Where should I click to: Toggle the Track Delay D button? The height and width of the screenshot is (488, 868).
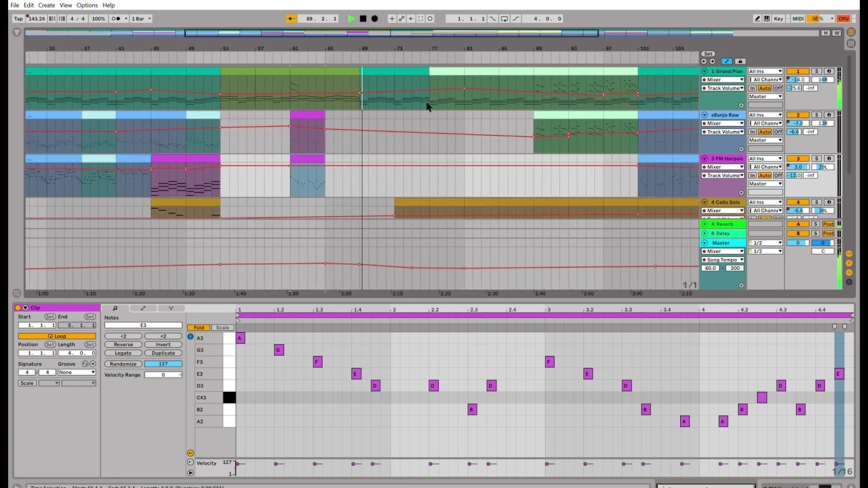849,282
